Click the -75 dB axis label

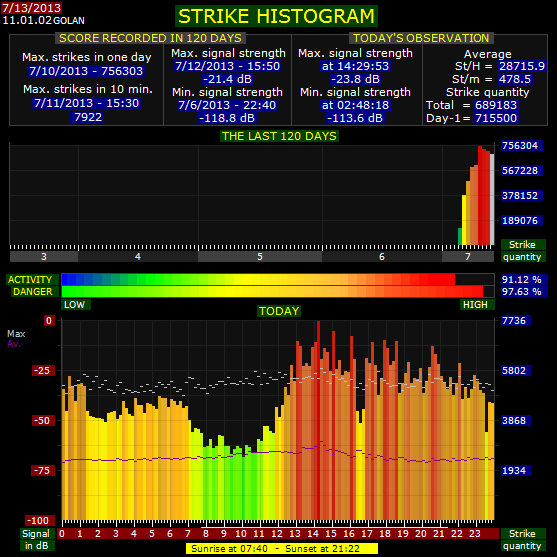point(43,471)
